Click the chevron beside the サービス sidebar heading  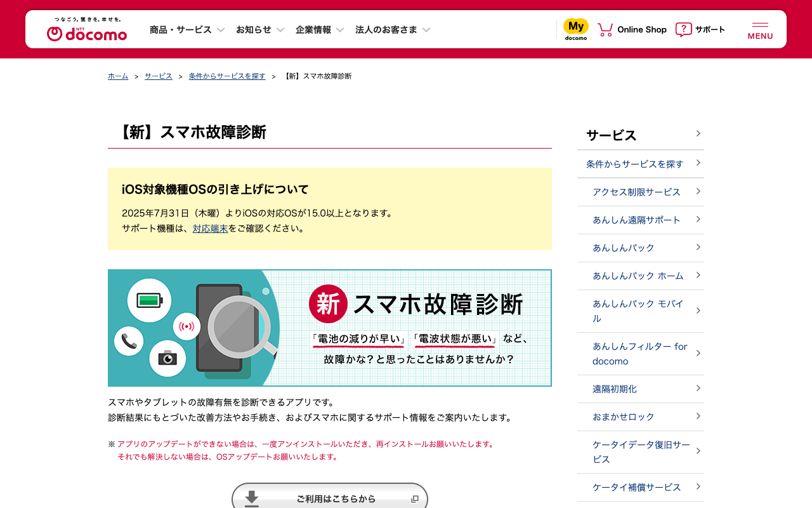pos(698,133)
